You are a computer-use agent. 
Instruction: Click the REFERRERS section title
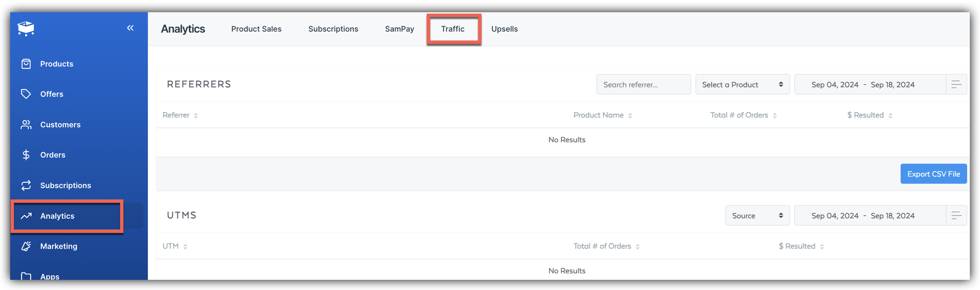click(199, 84)
